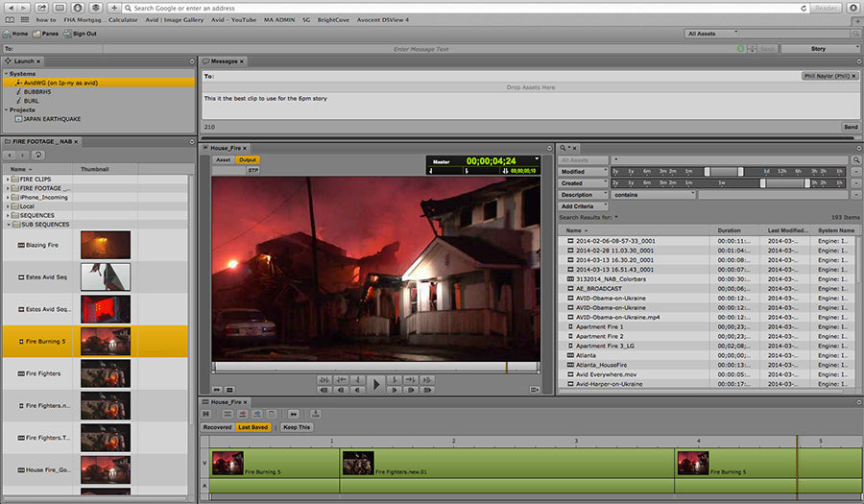Click the film strip icon below the viewer
This screenshot has height=504, width=864.
point(230,390)
